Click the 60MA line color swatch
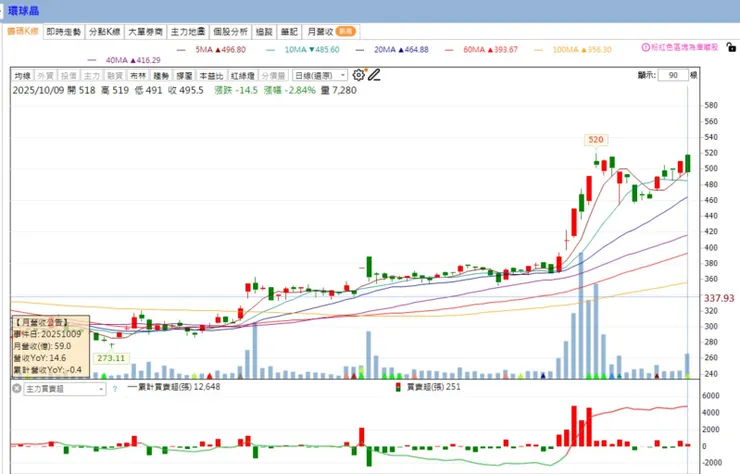740x474 pixels. coord(449,50)
